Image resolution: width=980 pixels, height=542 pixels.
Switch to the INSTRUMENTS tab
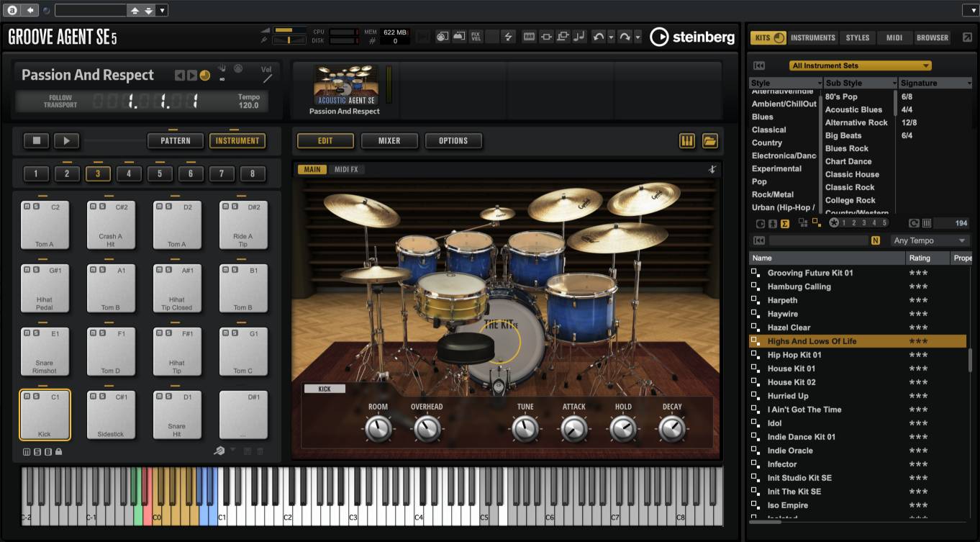(x=813, y=37)
